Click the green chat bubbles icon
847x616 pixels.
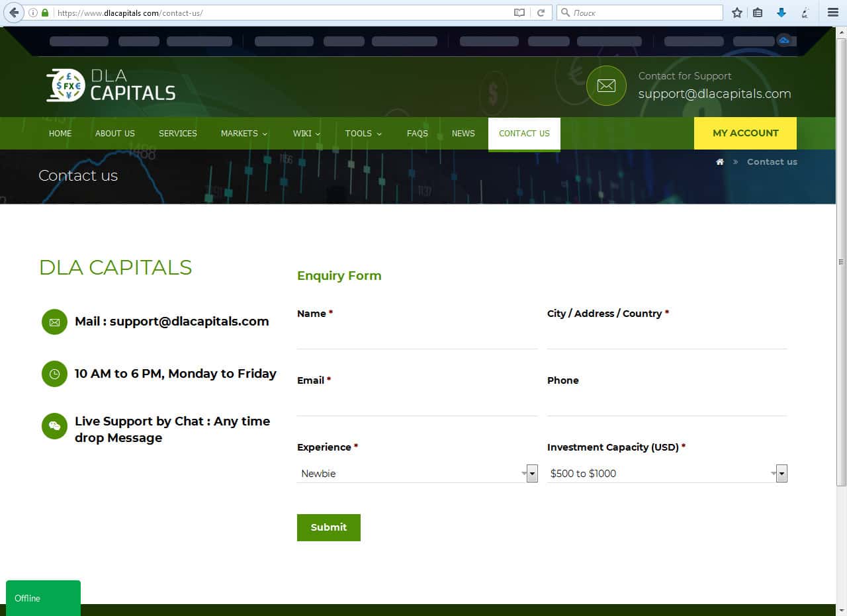pos(54,426)
